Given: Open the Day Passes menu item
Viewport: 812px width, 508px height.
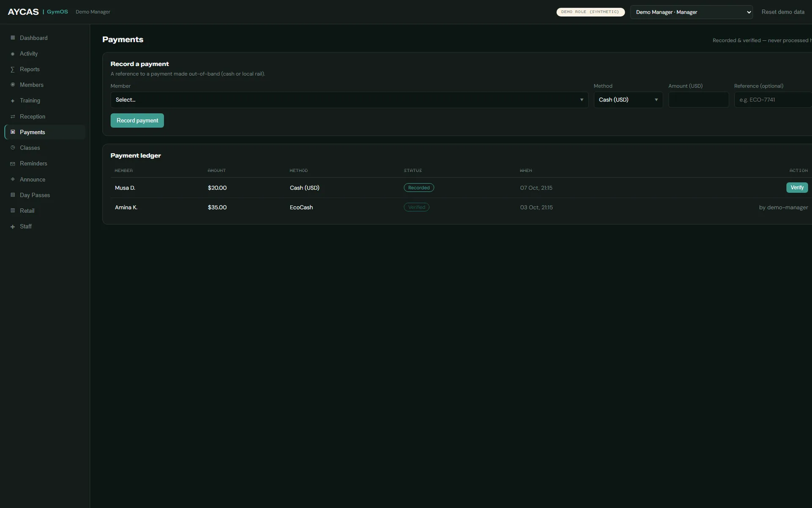Looking at the screenshot, I should tap(45, 195).
